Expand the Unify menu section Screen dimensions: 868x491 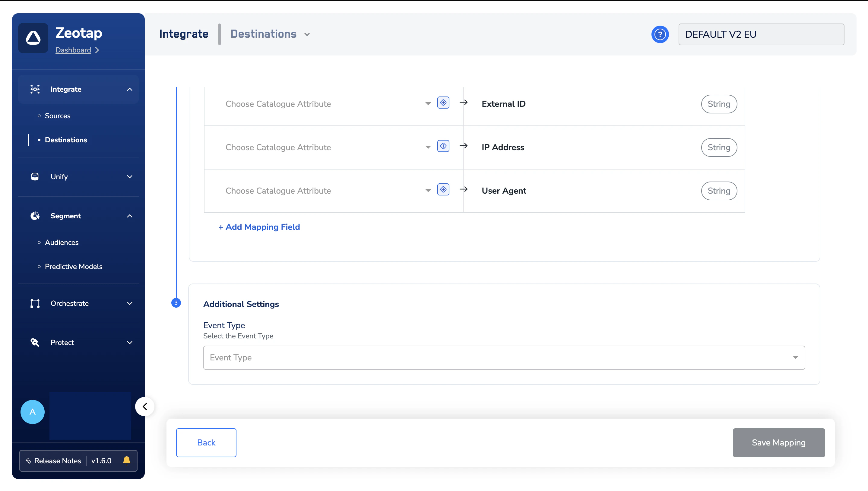pos(78,177)
